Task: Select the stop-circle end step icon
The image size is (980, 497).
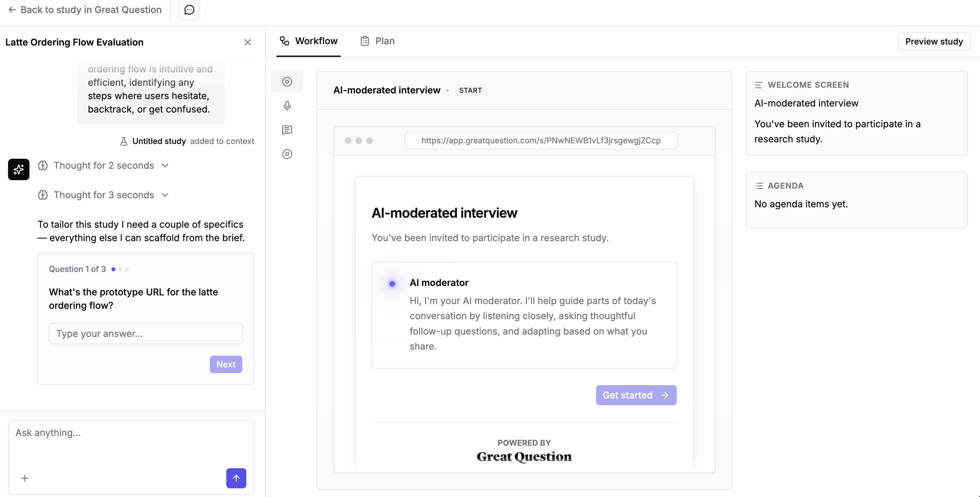Action: [287, 154]
